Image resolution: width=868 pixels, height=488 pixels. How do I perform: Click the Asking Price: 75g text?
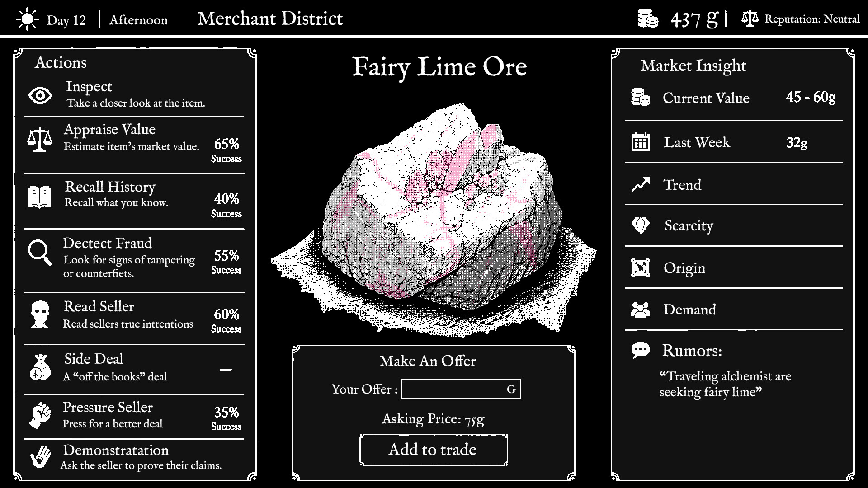coord(433,419)
